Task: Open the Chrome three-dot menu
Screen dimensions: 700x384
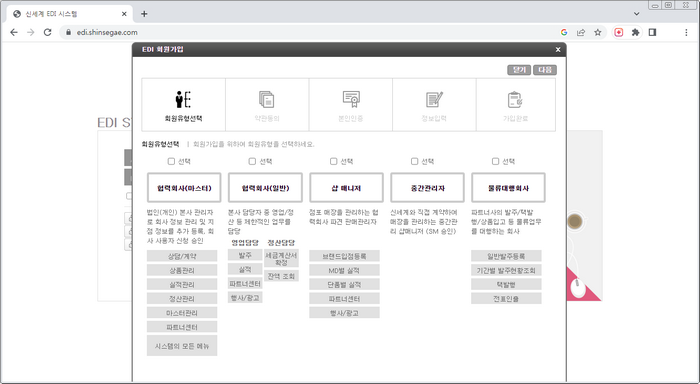Action: pos(686,32)
